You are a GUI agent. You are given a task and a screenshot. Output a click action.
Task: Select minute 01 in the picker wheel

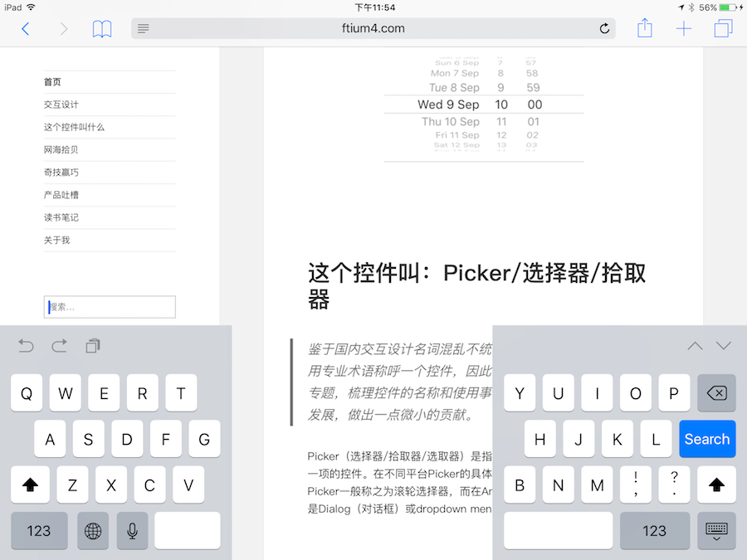pos(533,121)
